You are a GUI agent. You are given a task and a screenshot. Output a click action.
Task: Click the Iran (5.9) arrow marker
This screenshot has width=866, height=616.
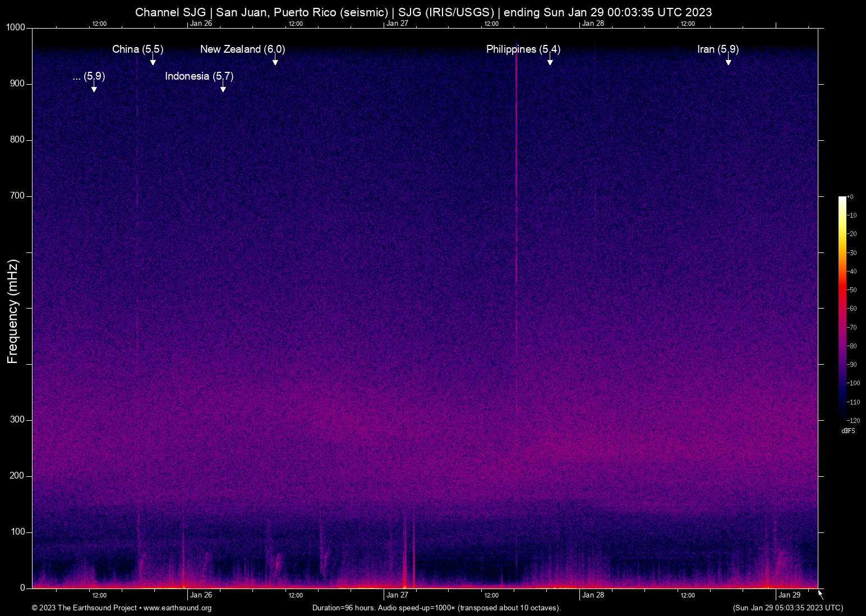728,62
